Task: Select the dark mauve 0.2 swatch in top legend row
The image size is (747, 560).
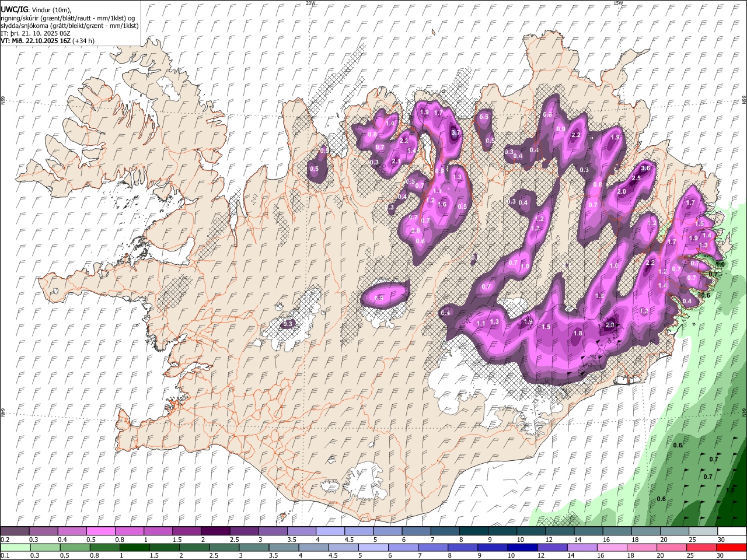Action: pyautogui.click(x=15, y=531)
